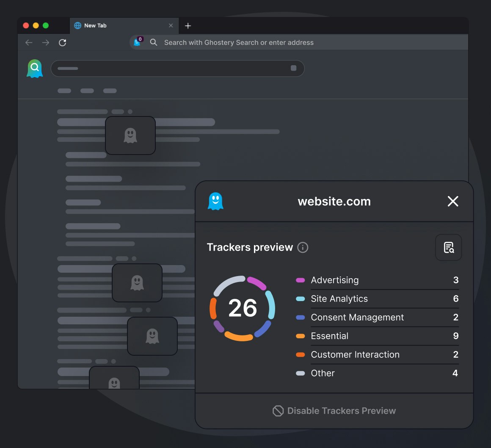Viewport: 491px width, 448px height.
Task: Click the blue Ghostery ghost in popup header
Action: [x=215, y=201]
